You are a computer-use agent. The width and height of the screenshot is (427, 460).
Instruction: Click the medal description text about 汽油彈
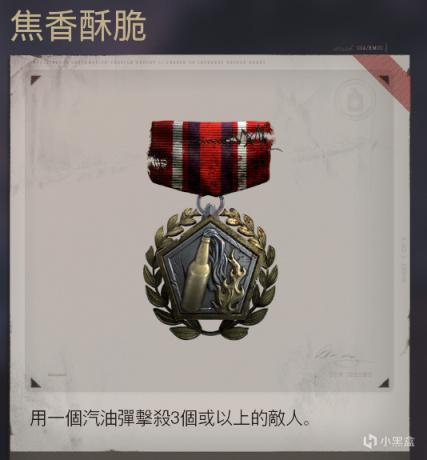pos(170,418)
